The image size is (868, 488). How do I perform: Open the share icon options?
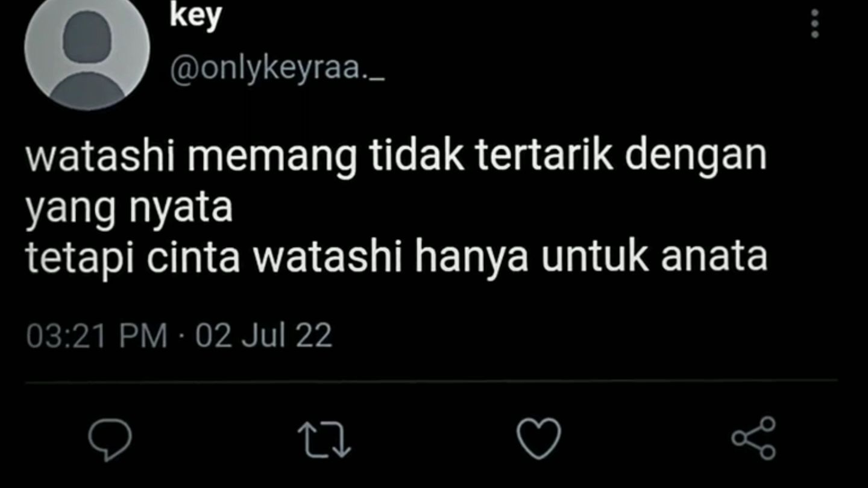[753, 438]
